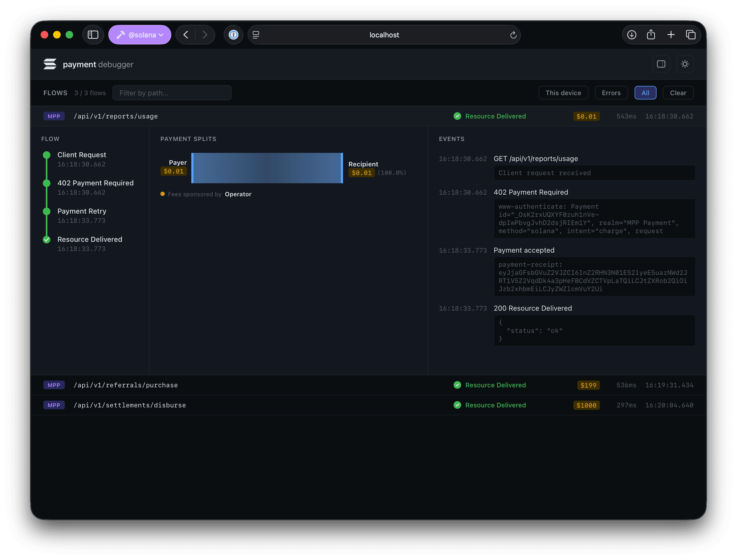The height and width of the screenshot is (560, 737).
Task: Open the 1Password extension icon
Action: click(x=234, y=35)
